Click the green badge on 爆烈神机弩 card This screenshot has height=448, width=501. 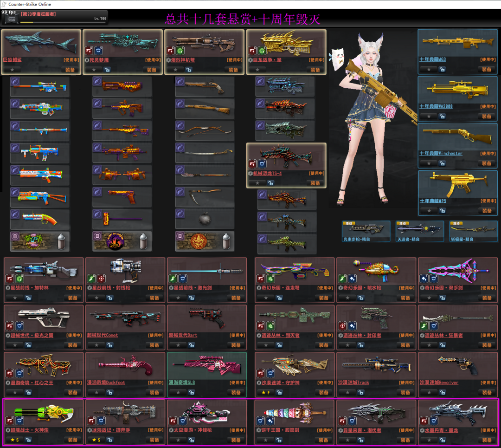click(x=180, y=51)
